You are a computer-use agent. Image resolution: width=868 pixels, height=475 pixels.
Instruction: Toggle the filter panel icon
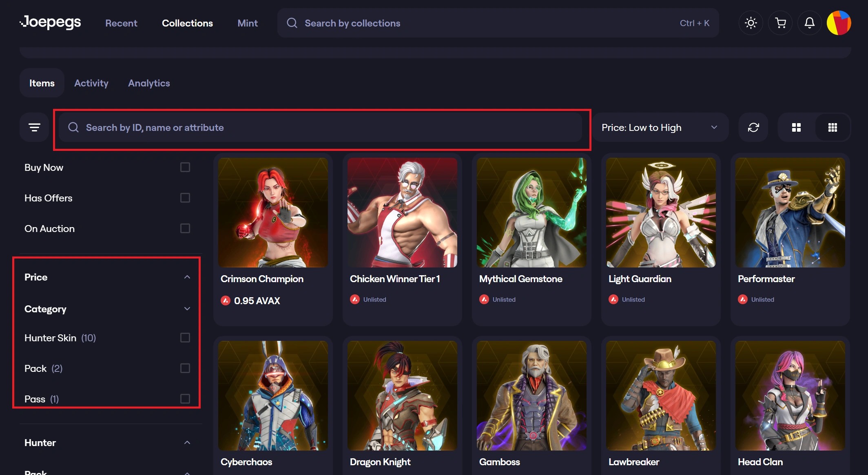tap(34, 128)
